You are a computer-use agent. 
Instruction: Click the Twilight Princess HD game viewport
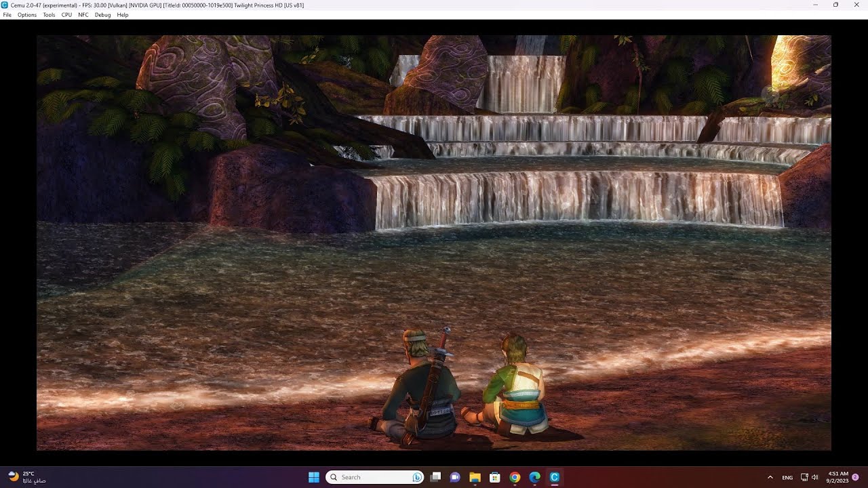434,243
